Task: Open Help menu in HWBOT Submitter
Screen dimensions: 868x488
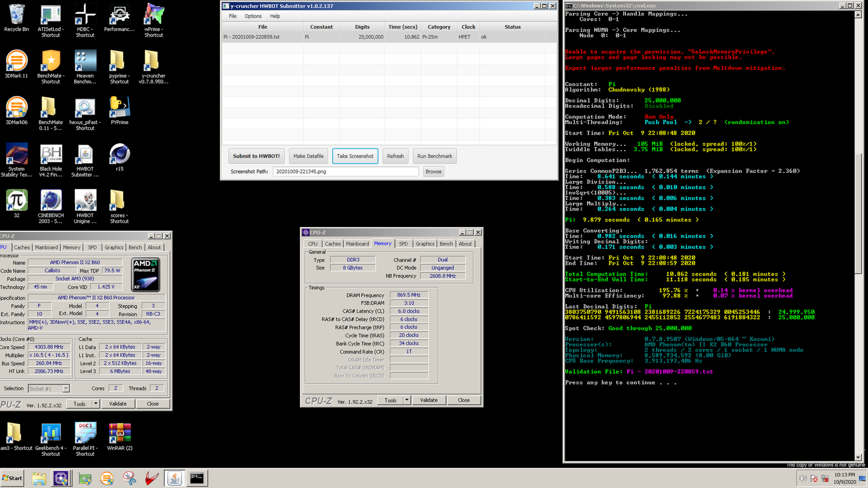Action: tap(275, 16)
